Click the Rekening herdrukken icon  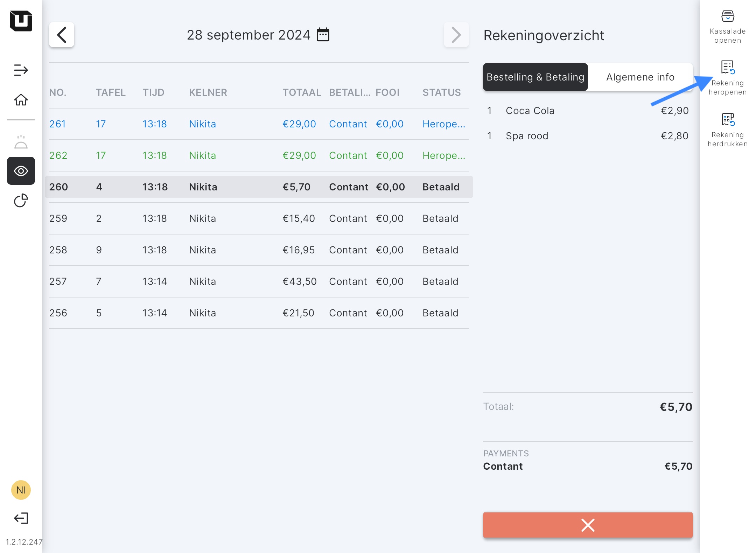pos(727,119)
